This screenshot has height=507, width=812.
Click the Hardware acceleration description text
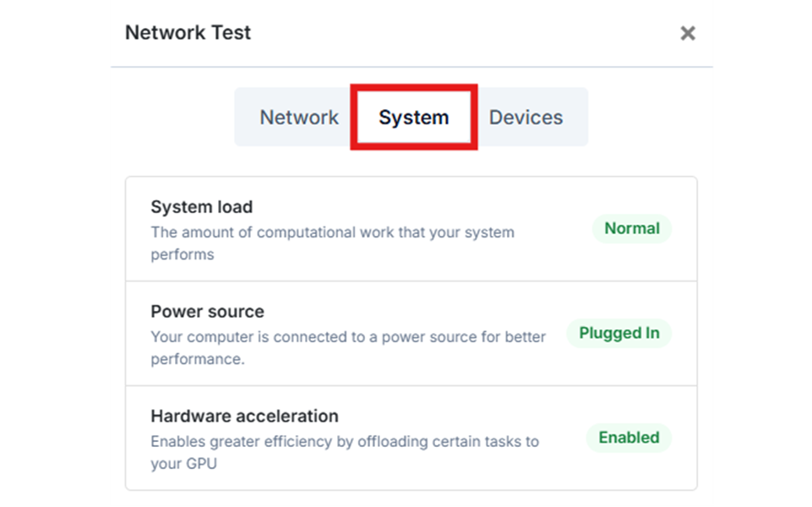pos(345,453)
